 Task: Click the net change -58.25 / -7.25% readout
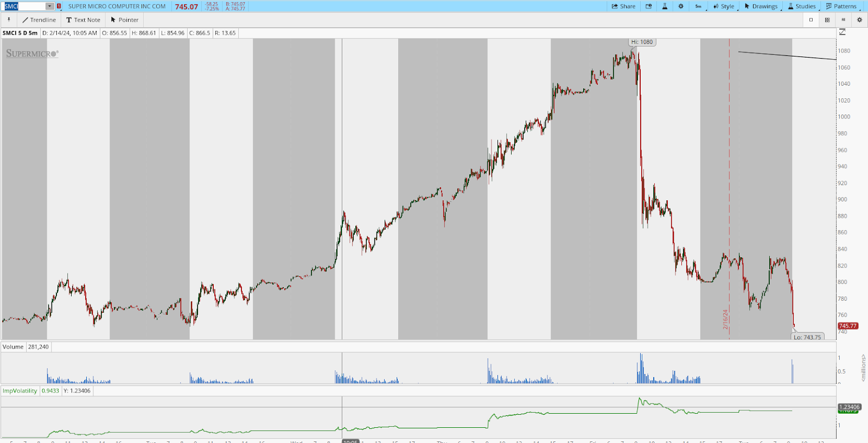click(x=212, y=6)
